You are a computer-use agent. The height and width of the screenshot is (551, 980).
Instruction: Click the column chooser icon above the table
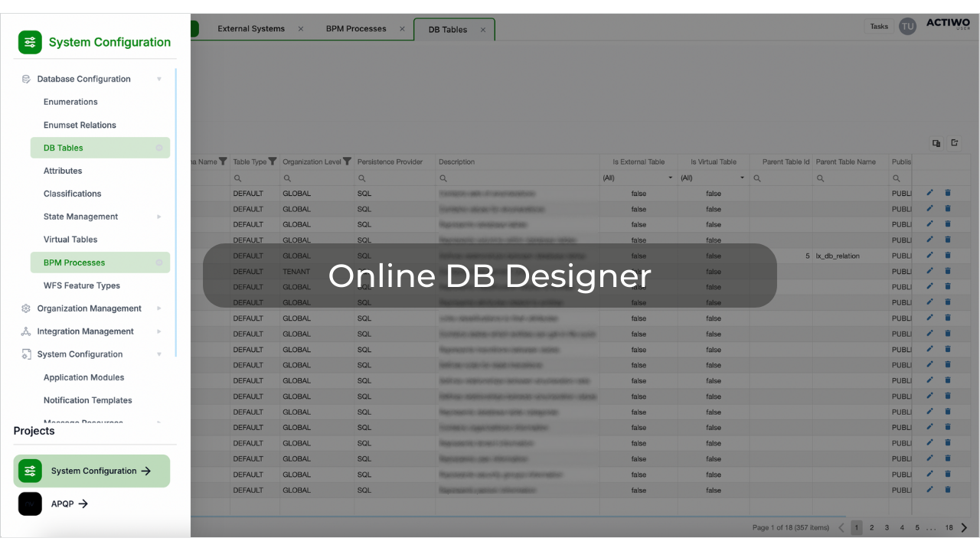[x=936, y=143]
